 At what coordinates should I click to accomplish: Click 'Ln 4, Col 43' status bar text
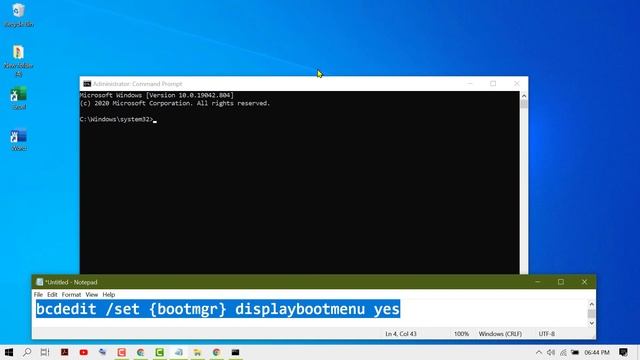(x=401, y=334)
